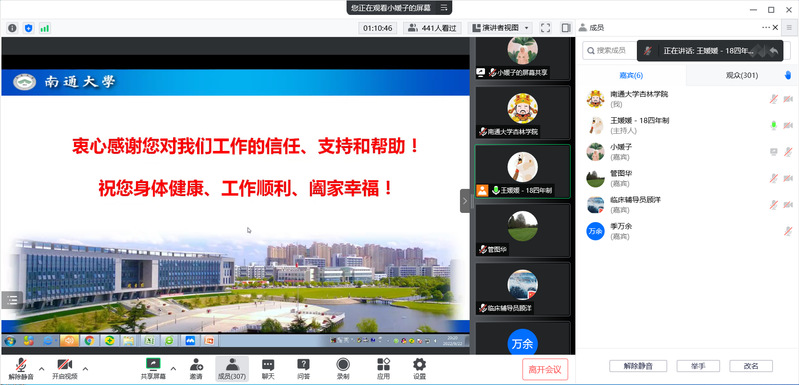Check network signal strength icon
This screenshot has height=385, width=799.
pos(45,28)
